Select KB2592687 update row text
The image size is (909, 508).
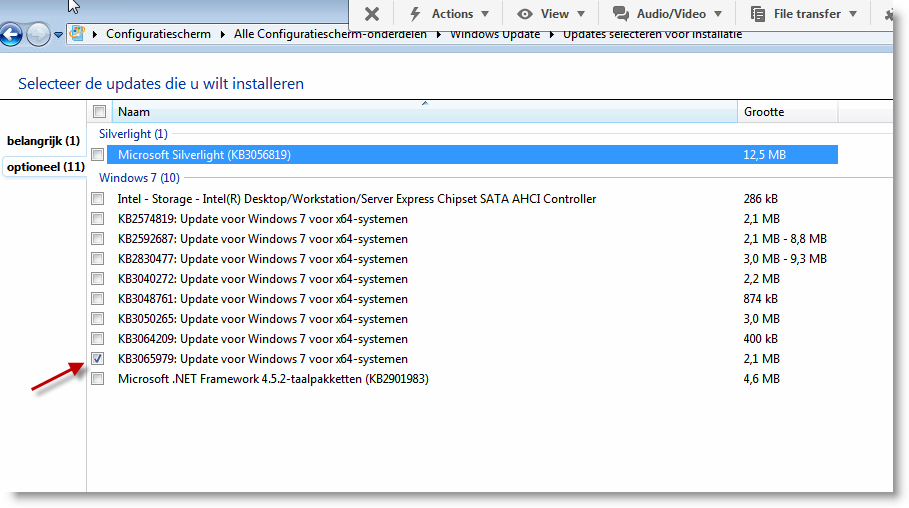point(263,239)
